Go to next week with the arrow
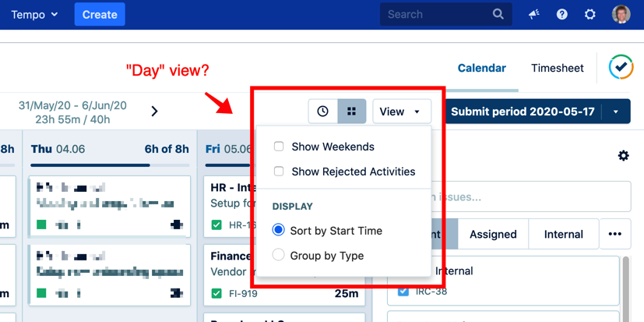This screenshot has height=322, width=644. (154, 111)
